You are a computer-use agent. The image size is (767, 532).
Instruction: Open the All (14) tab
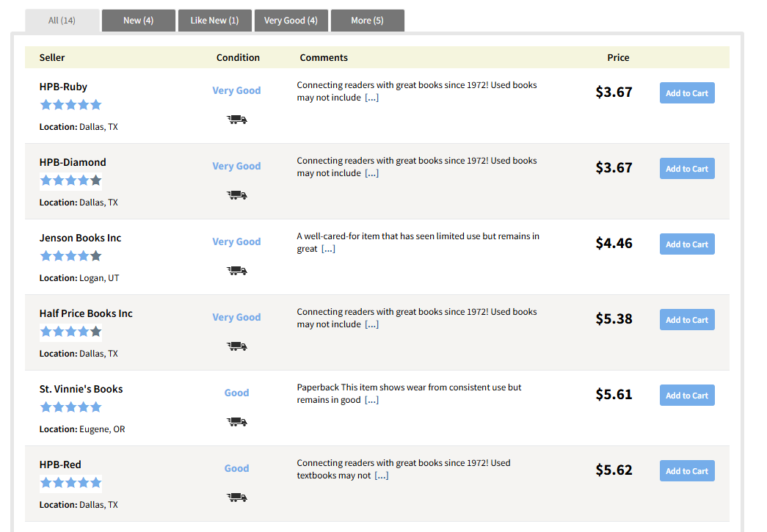point(62,21)
